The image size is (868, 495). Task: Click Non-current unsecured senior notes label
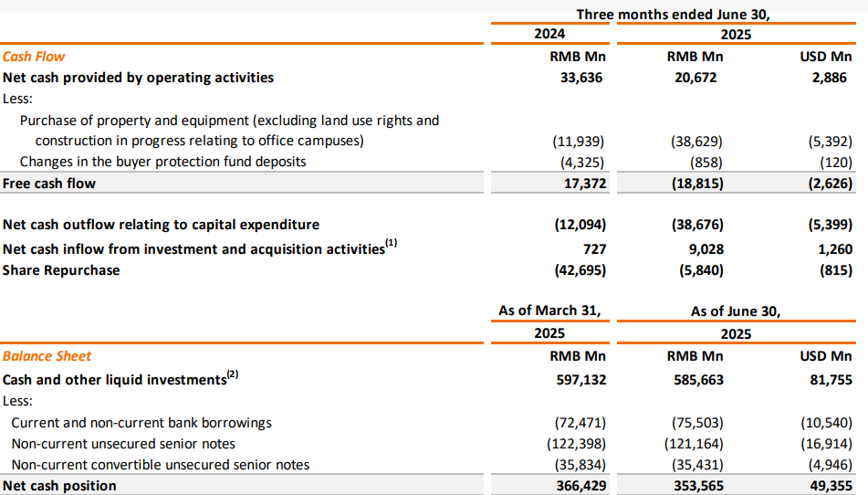pyautogui.click(x=123, y=444)
